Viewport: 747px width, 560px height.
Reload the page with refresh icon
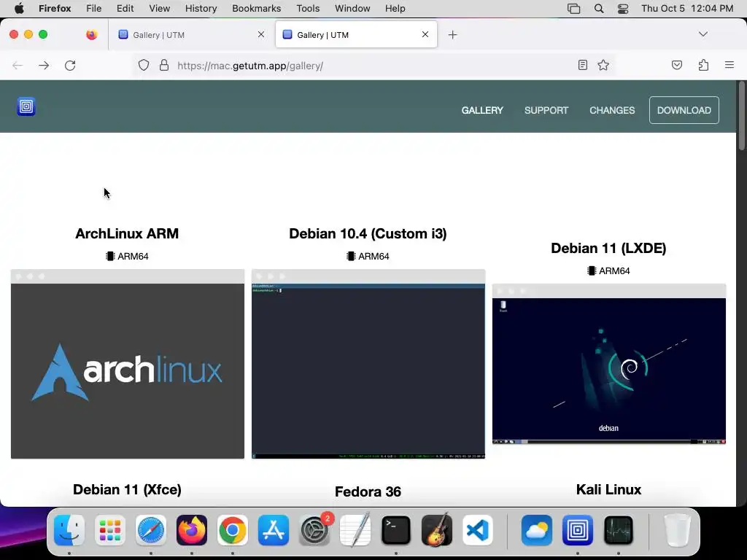(x=70, y=66)
